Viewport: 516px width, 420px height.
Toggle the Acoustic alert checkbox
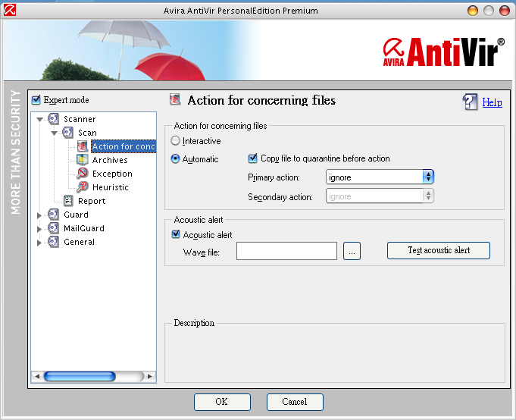pyautogui.click(x=176, y=234)
